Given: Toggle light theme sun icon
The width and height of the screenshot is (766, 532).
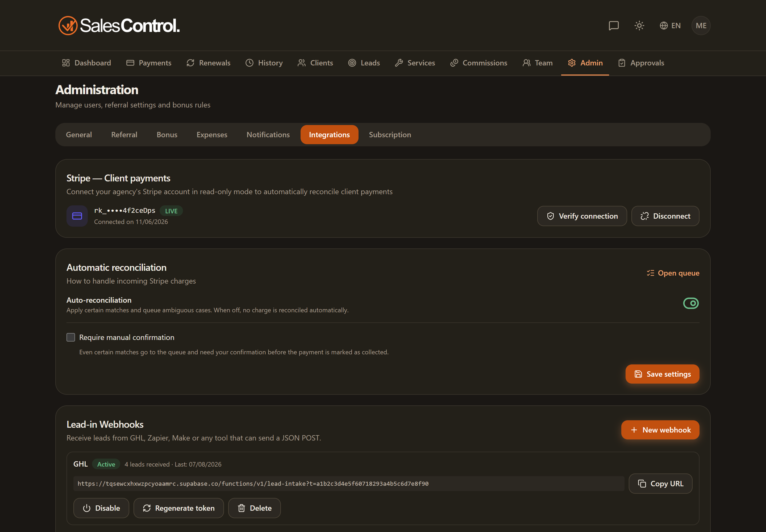Looking at the screenshot, I should tap(639, 26).
